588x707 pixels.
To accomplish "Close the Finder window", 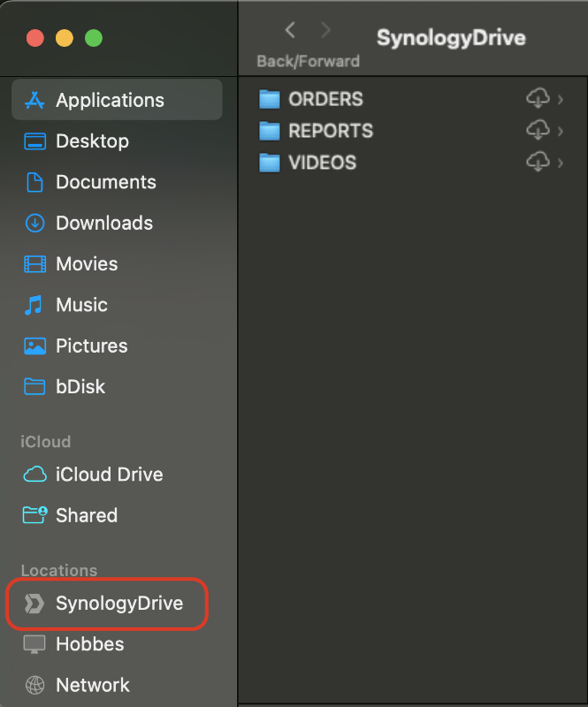I will click(35, 38).
